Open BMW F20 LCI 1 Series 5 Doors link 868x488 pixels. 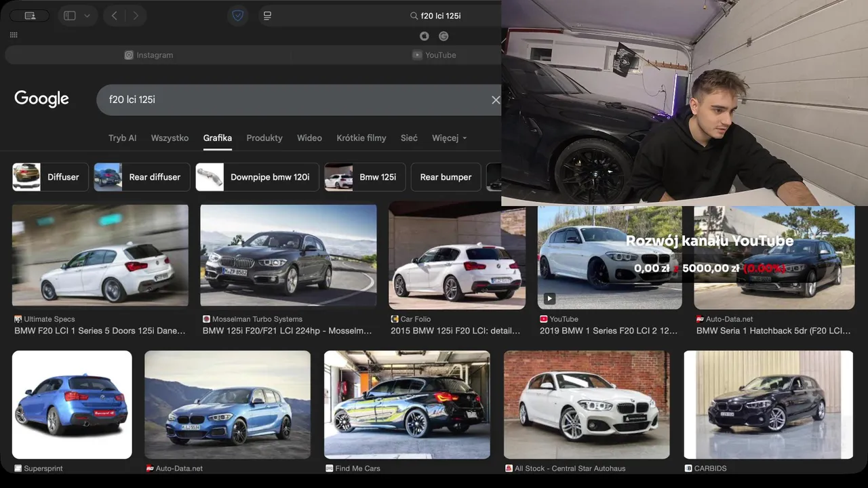tap(100, 331)
